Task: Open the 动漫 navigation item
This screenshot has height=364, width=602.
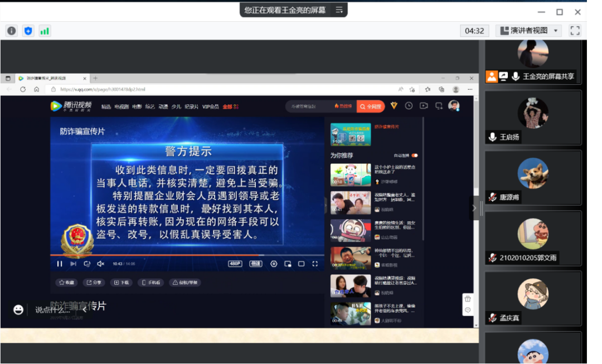Action: [163, 106]
